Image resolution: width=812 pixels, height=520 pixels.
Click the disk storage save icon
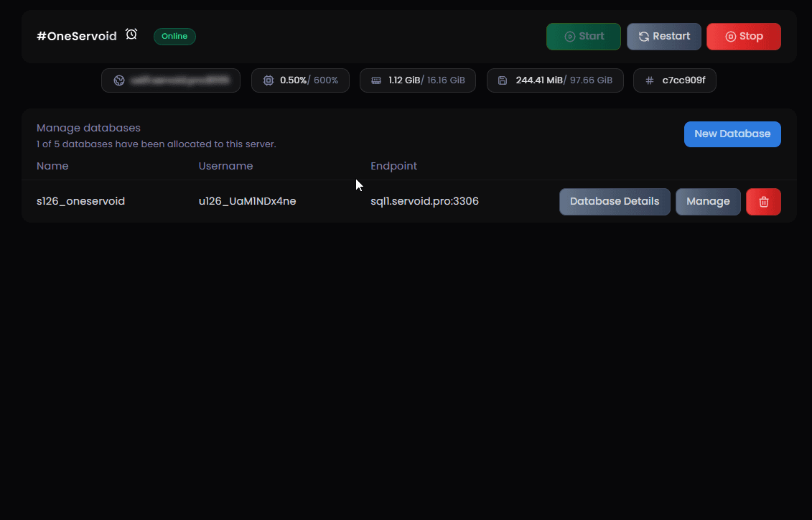point(503,80)
